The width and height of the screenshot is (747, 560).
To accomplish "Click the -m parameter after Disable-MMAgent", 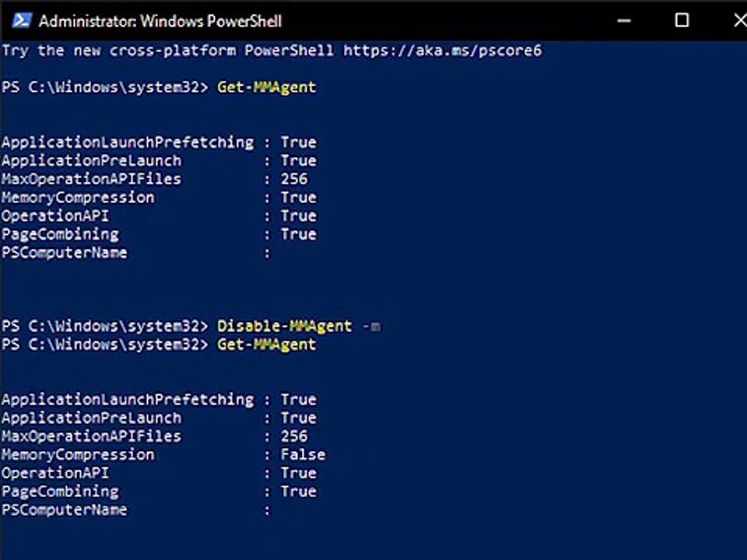I will tap(371, 326).
